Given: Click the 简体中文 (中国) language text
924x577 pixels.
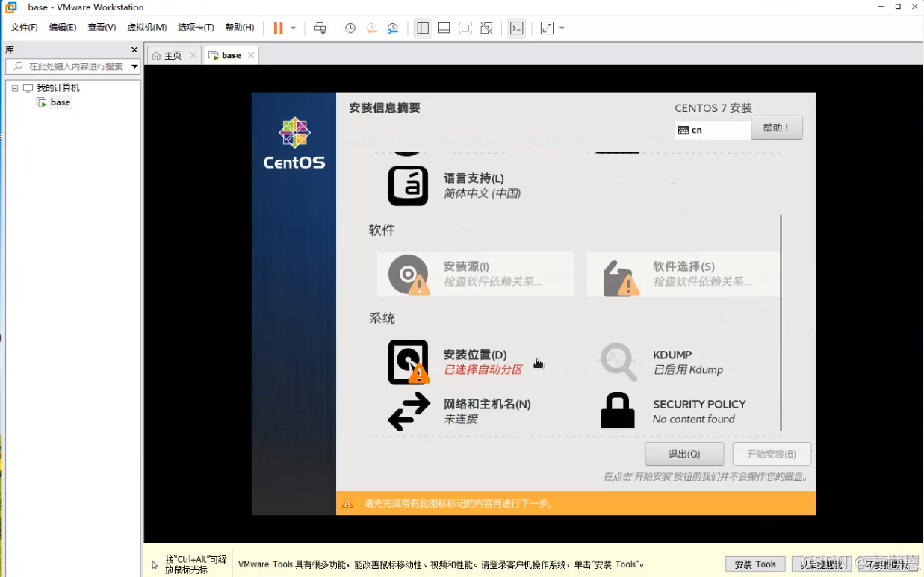Looking at the screenshot, I should tap(482, 193).
